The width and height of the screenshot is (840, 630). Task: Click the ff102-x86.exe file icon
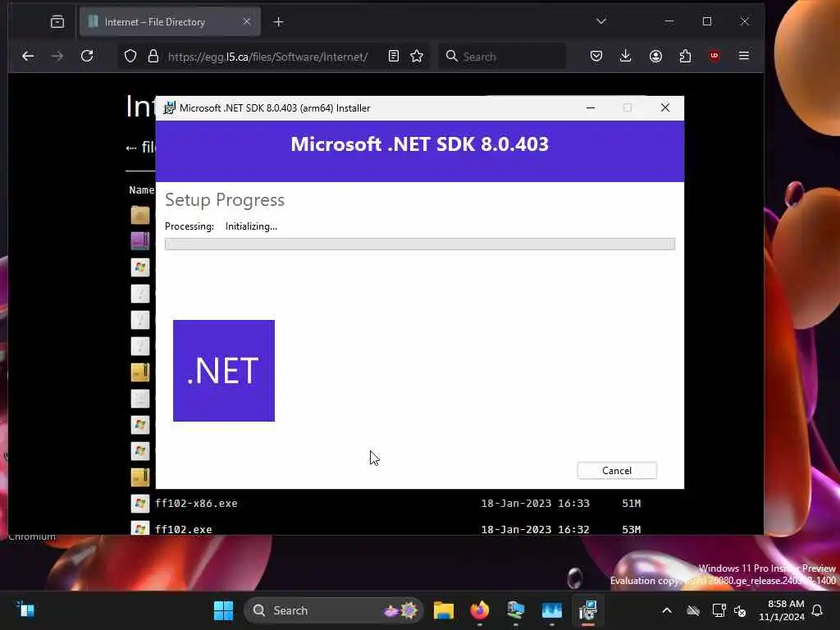coord(140,504)
